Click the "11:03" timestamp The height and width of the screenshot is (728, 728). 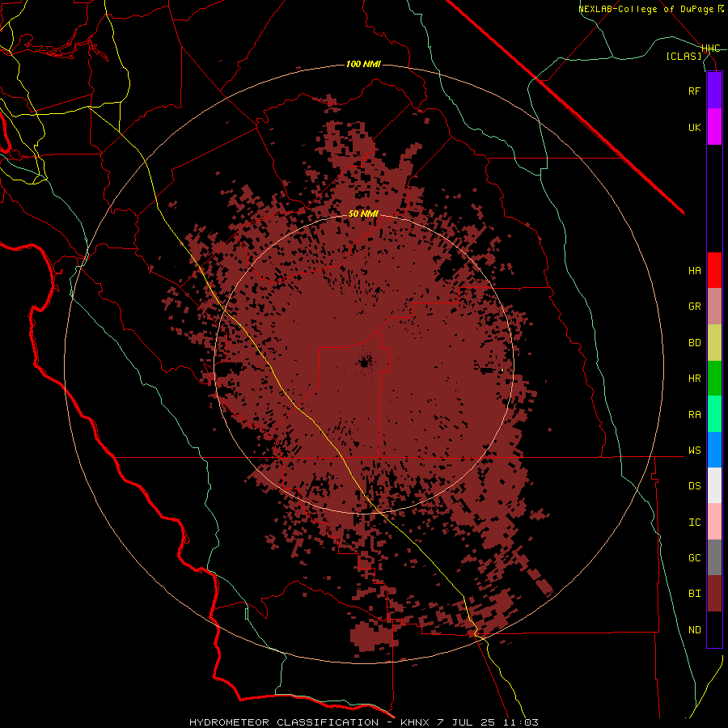click(x=521, y=722)
